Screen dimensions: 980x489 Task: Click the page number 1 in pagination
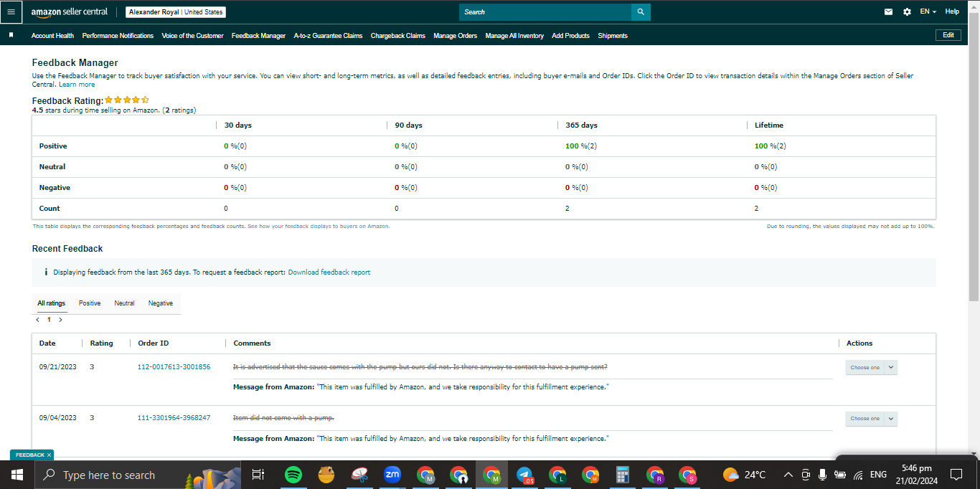point(49,320)
